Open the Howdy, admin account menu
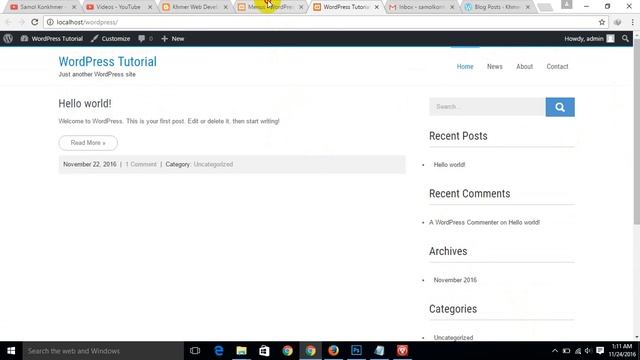The width and height of the screenshot is (640, 360). 589,38
